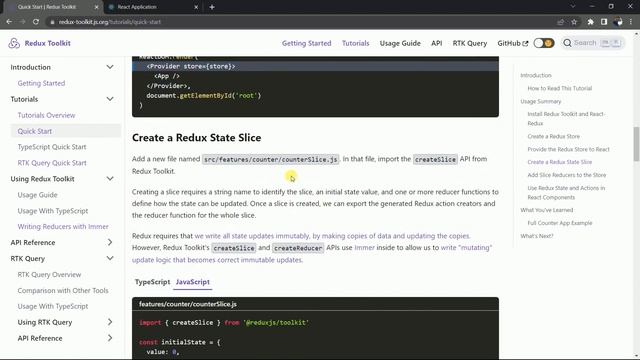The height and width of the screenshot is (360, 640).
Task: Open Tutorials Overview in sidebar
Action: pyautogui.click(x=46, y=115)
